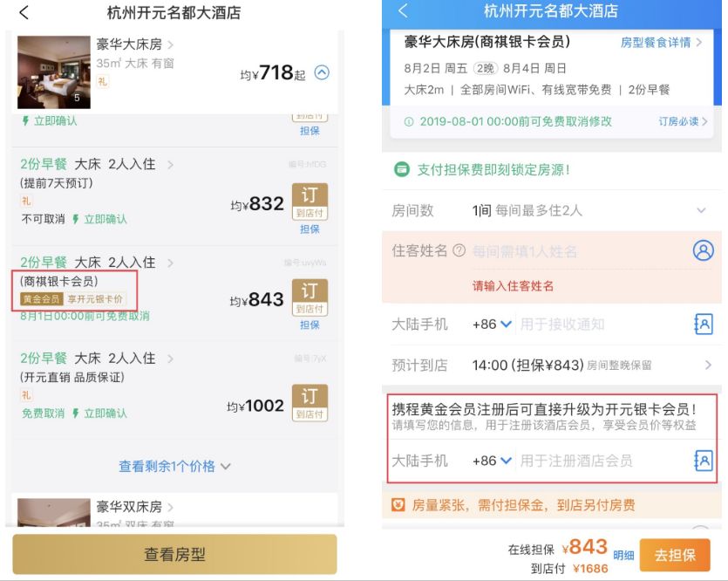Tap the info icon before 2019-08-01 cancellation notice
The height and width of the screenshot is (581, 728).
pyautogui.click(x=409, y=121)
